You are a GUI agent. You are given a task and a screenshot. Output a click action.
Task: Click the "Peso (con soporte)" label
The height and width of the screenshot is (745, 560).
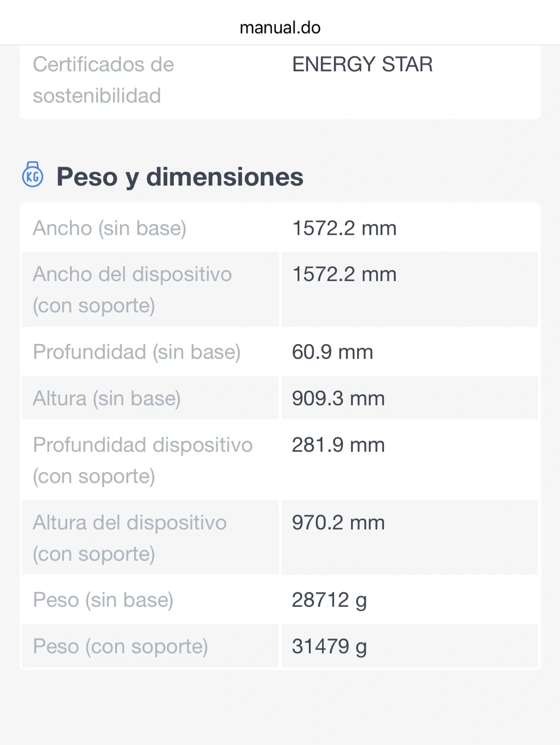(120, 647)
